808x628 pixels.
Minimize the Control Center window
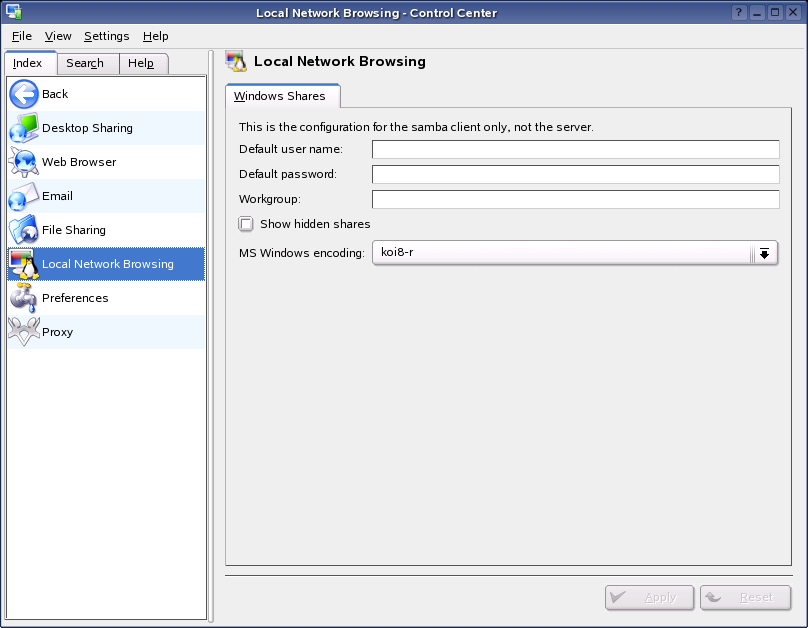tap(756, 12)
